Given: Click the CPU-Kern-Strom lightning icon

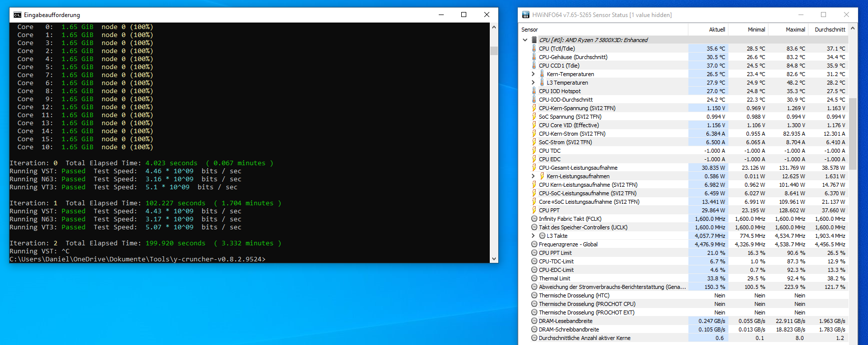Looking at the screenshot, I should point(534,134).
